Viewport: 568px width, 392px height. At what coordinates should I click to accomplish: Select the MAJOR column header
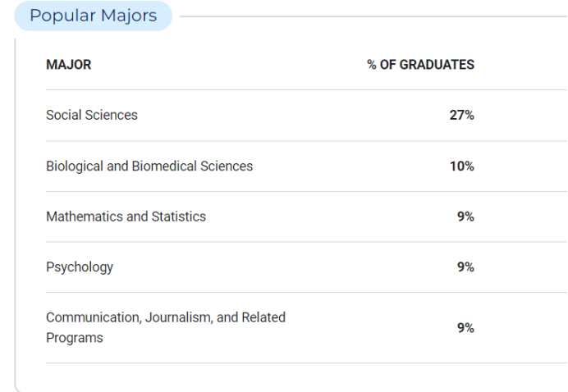[68, 65]
